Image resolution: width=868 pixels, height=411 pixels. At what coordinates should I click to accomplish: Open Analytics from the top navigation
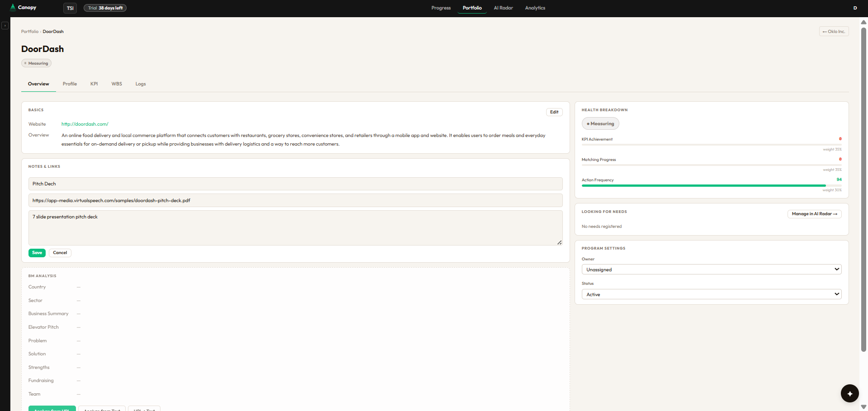[535, 8]
